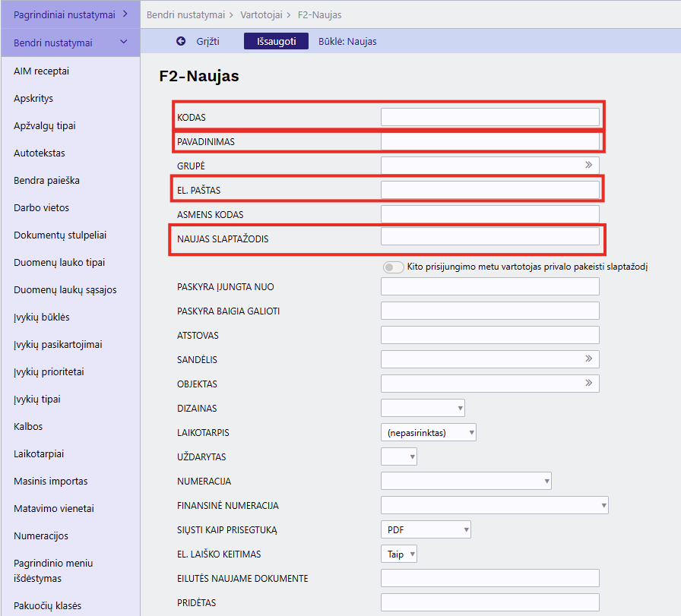Open the FINANSINĖ NUMERACIJA dropdown

tap(495, 505)
